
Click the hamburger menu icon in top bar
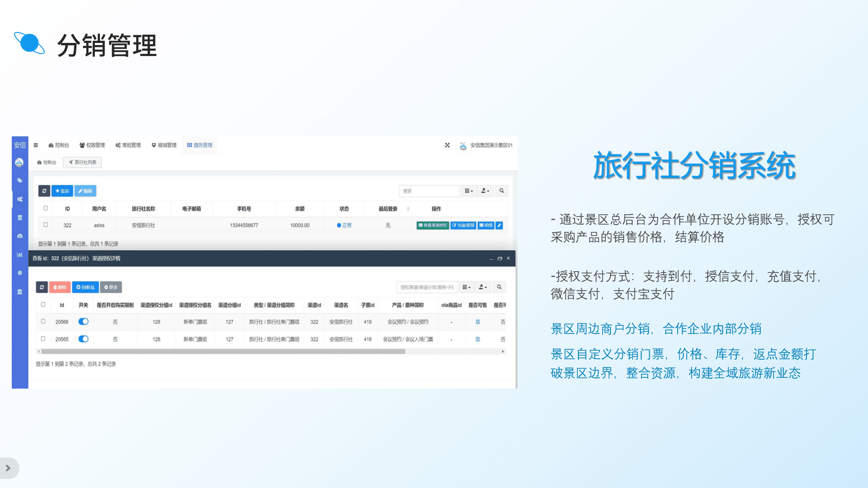pos(36,145)
